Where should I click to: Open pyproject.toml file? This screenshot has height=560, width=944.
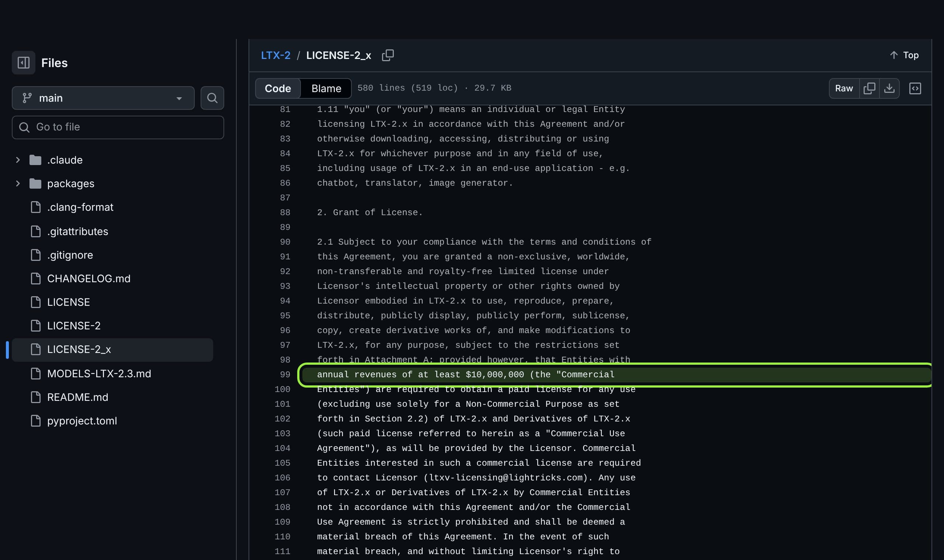pos(82,421)
